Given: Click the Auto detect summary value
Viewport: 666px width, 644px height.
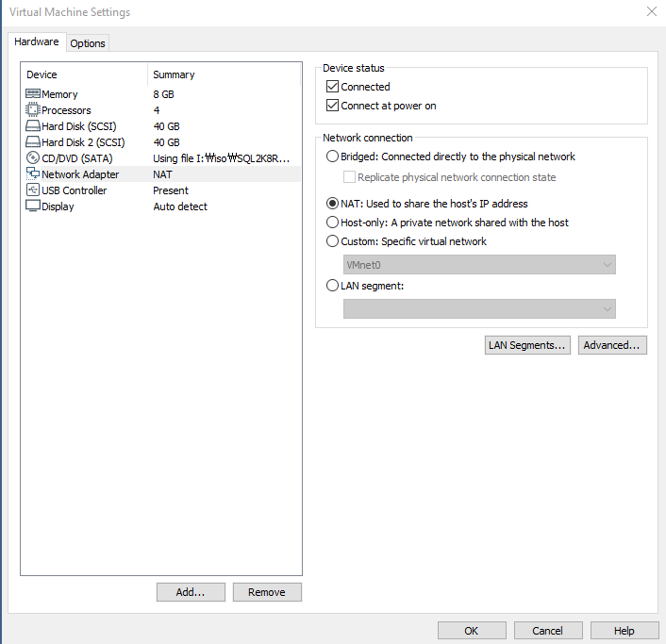Looking at the screenshot, I should click(x=180, y=206).
